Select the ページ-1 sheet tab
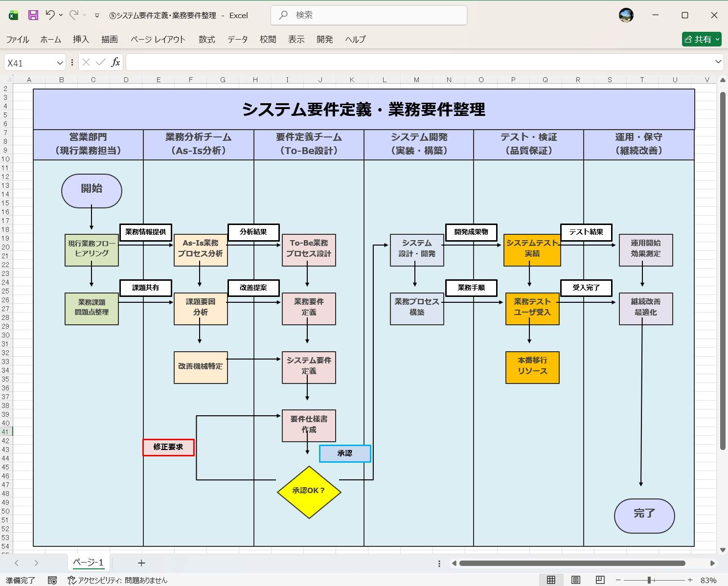The width and height of the screenshot is (728, 586). click(x=88, y=563)
